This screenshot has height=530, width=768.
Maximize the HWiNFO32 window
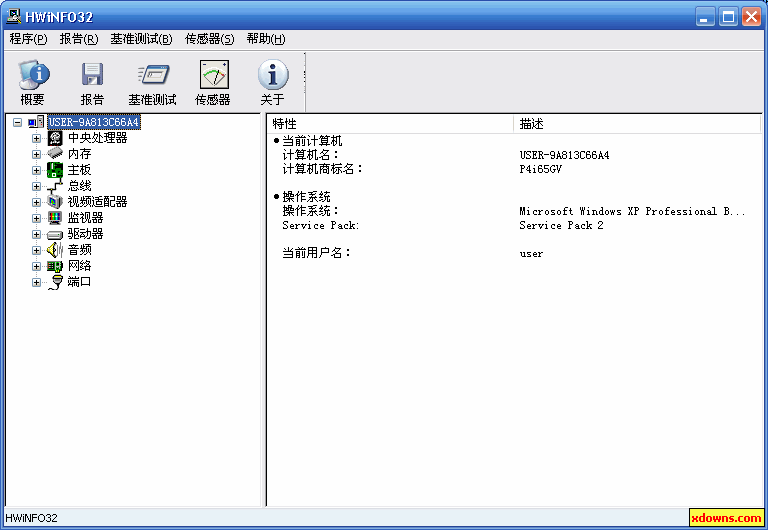pyautogui.click(x=728, y=17)
